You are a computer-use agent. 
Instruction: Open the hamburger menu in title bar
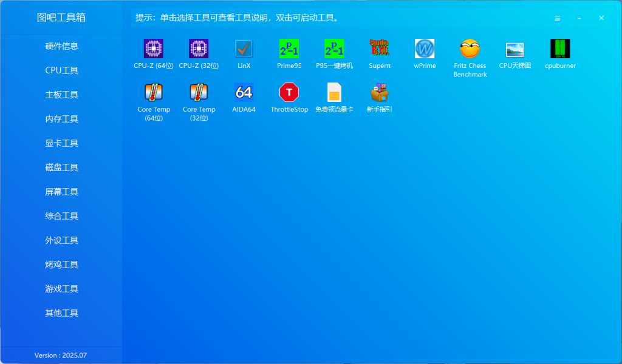[557, 18]
